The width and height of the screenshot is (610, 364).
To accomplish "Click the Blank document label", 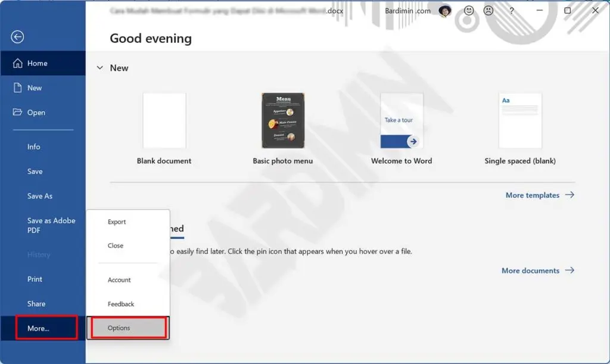I will 164,161.
